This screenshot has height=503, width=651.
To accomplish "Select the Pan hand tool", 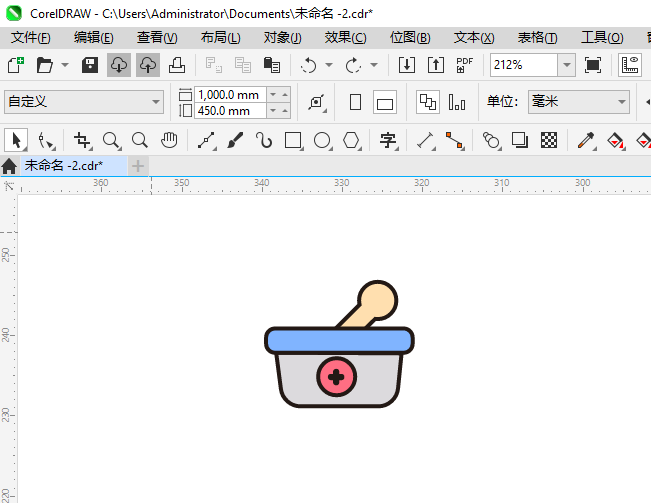I will click(169, 140).
